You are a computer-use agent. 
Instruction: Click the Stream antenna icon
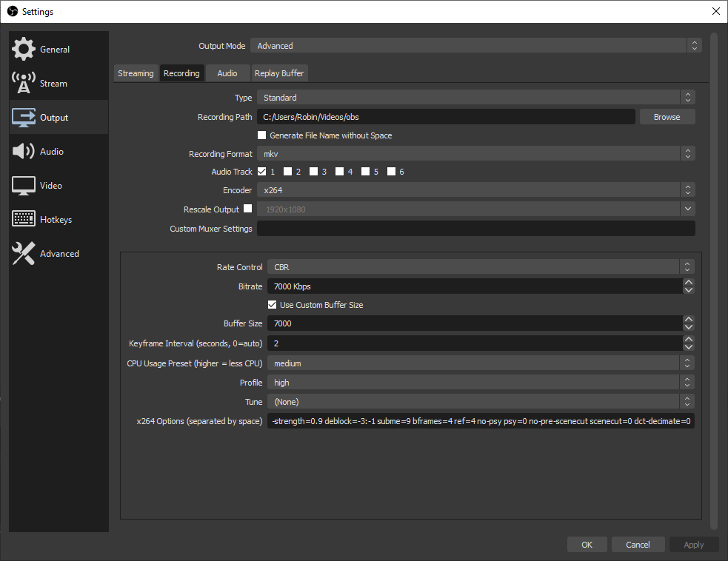pyautogui.click(x=23, y=83)
